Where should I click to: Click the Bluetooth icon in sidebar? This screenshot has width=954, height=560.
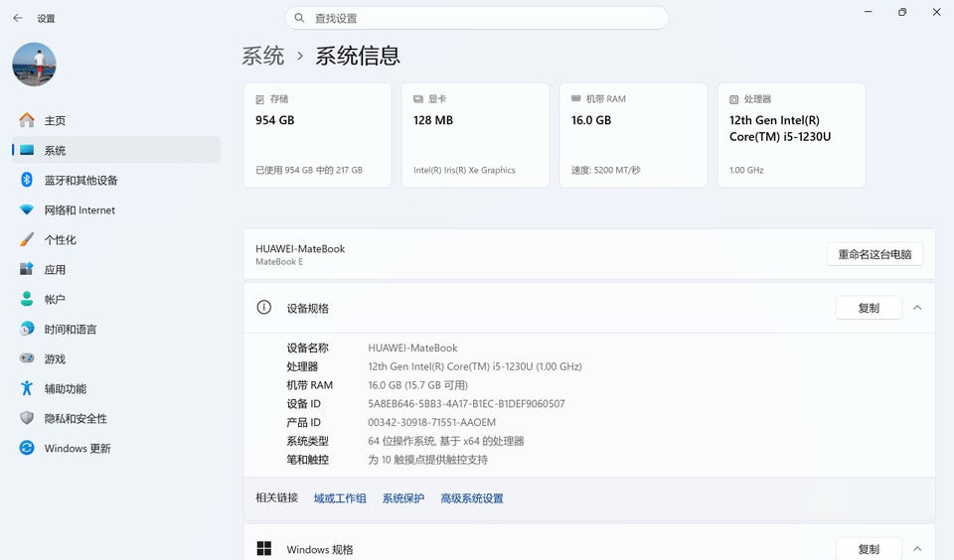click(27, 180)
